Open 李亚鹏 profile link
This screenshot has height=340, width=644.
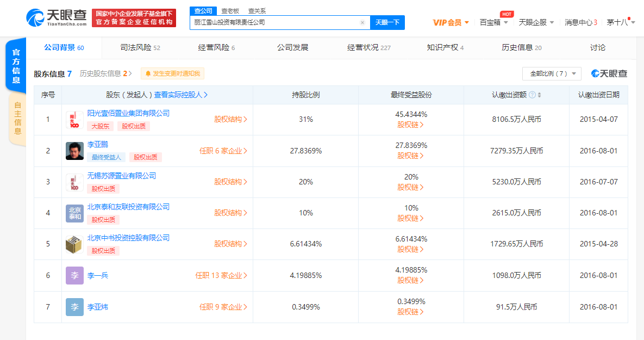98,145
